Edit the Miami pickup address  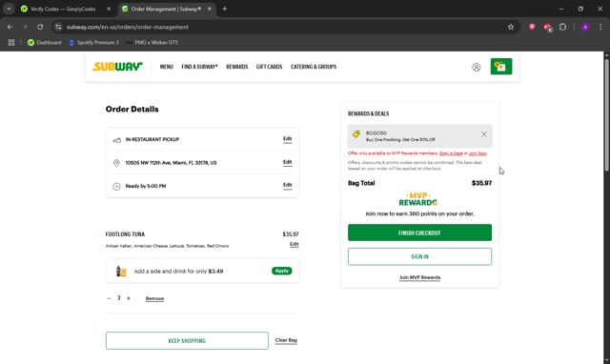click(288, 163)
